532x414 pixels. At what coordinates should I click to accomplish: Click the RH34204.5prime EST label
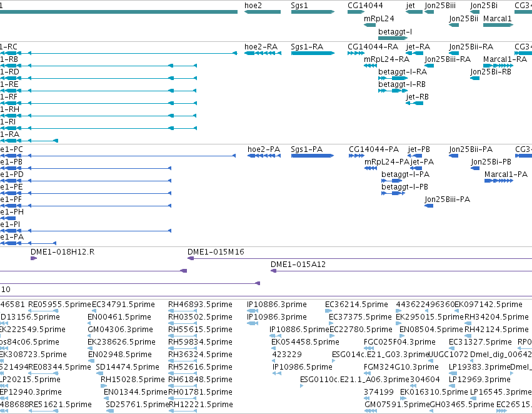pyautogui.click(x=496, y=317)
